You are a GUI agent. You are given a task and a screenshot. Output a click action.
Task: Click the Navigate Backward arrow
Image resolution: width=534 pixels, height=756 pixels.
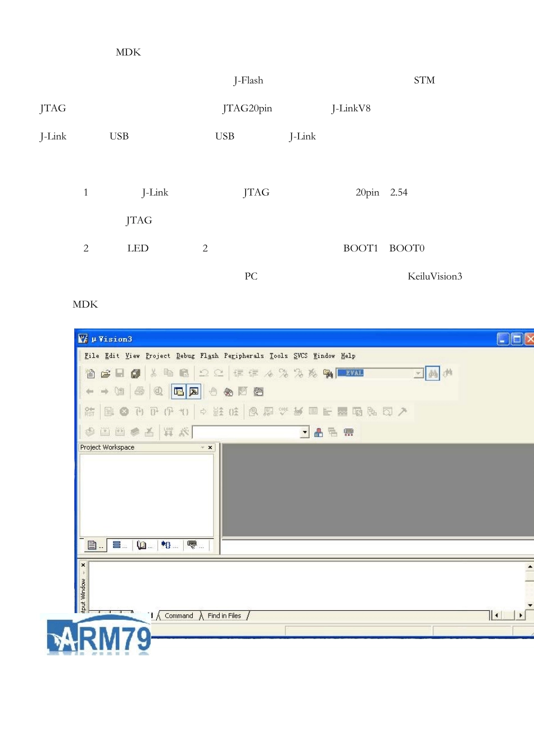point(90,391)
